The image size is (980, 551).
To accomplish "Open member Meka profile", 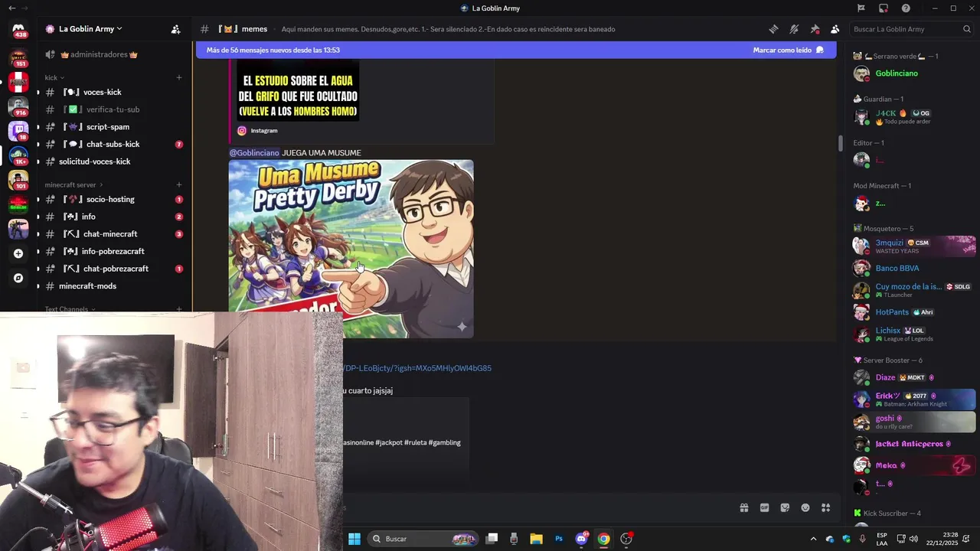I will coord(914,465).
